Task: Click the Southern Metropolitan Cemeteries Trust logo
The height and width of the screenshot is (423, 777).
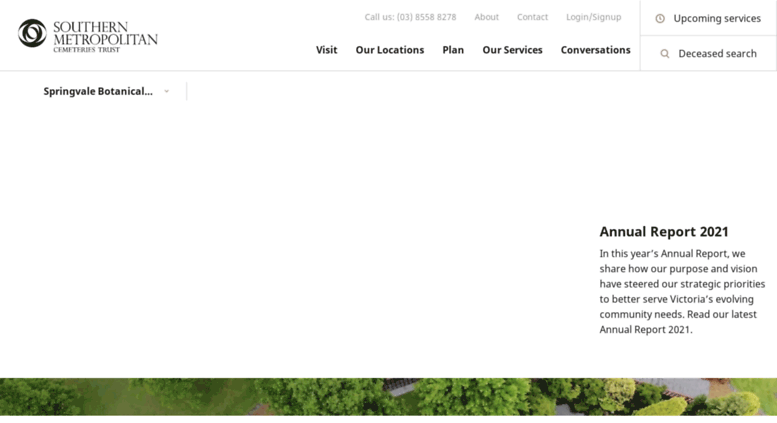Action: coord(88,35)
